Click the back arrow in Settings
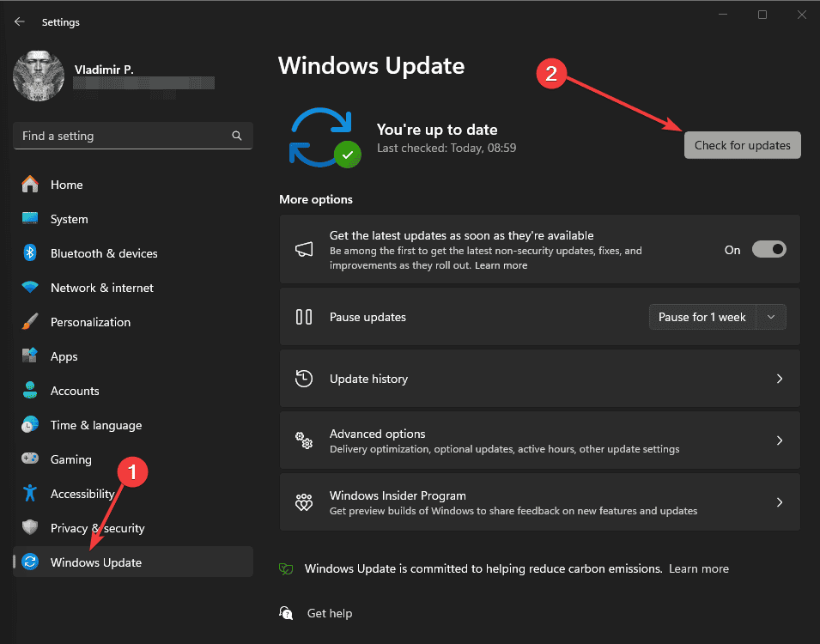 [x=20, y=21]
